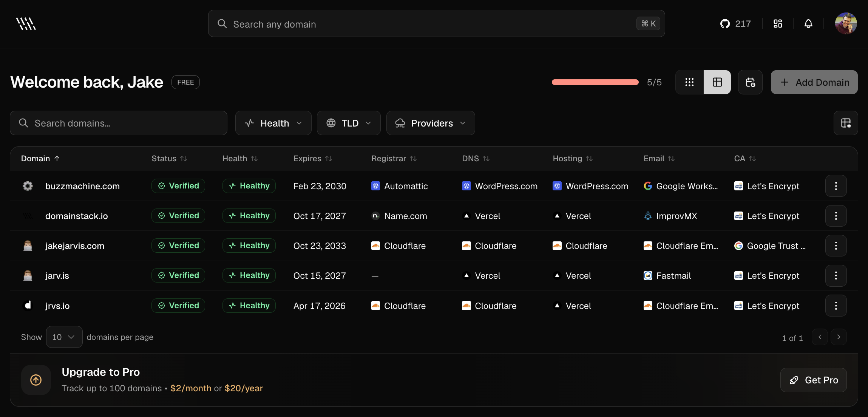The height and width of the screenshot is (417, 868).
Task: Open column visibility settings icon
Action: coord(846,123)
